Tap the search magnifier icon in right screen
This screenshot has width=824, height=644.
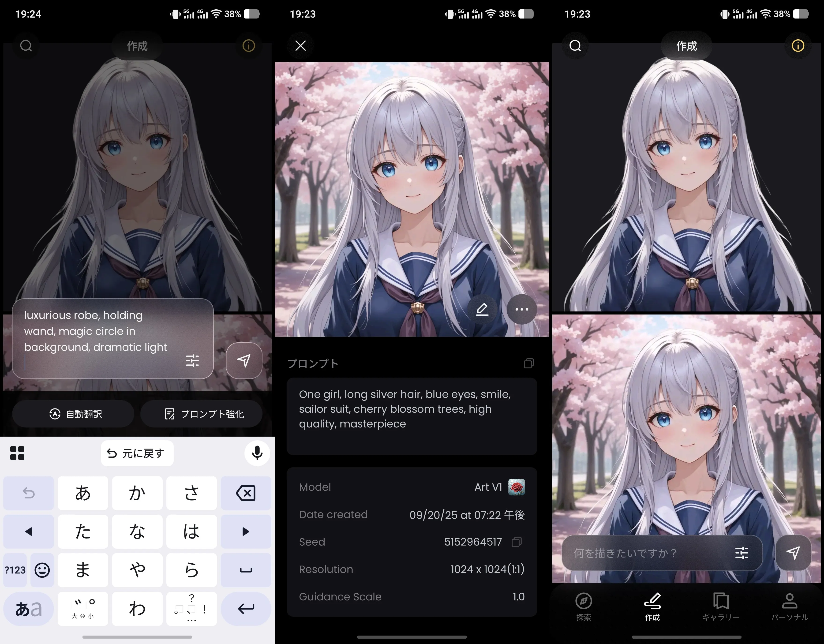(x=575, y=46)
